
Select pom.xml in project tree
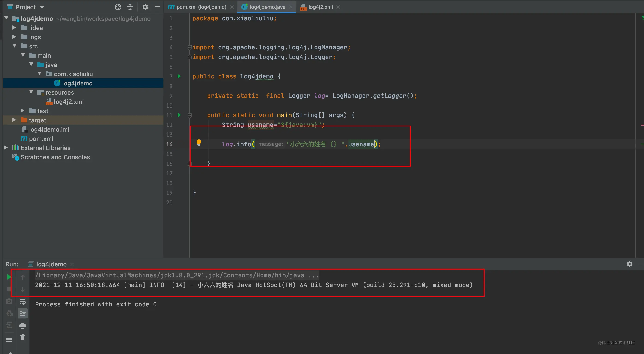(41, 139)
